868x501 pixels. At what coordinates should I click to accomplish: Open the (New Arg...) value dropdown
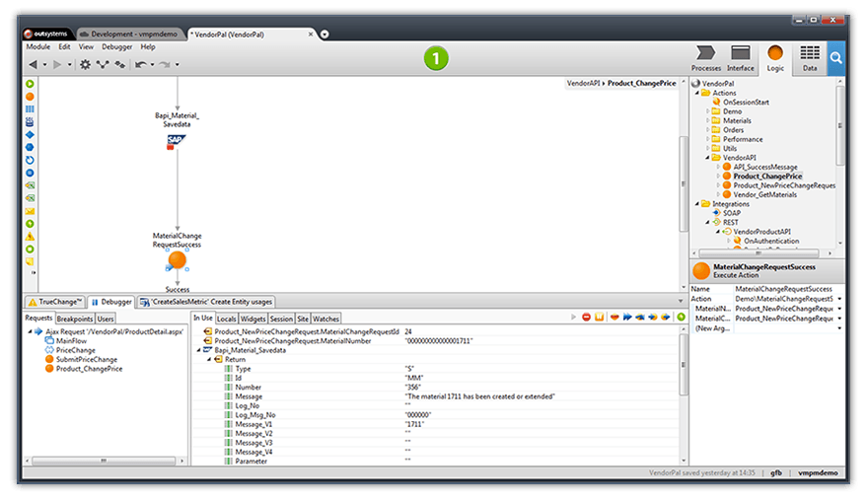tap(839, 328)
